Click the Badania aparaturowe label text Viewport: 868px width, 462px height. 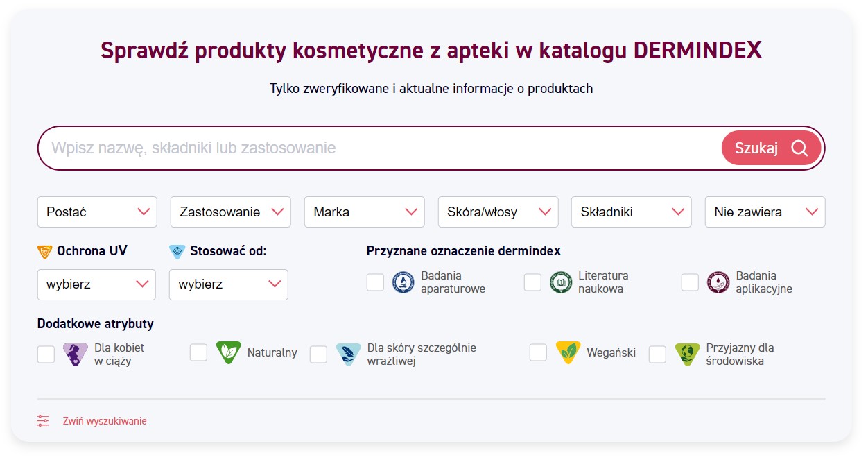pos(453,282)
